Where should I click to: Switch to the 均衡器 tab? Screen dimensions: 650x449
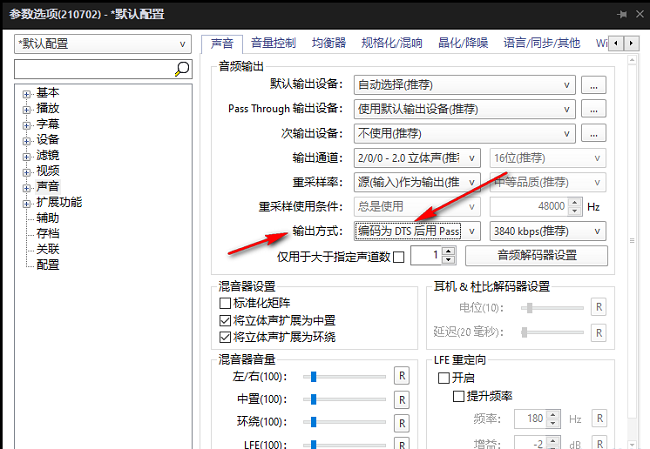point(327,43)
